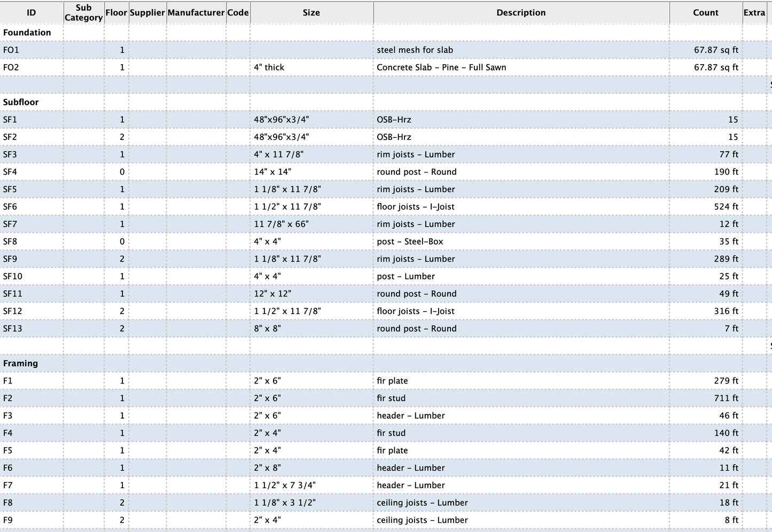Click the Count column header
Screen dimensions: 772x532
tap(706, 13)
